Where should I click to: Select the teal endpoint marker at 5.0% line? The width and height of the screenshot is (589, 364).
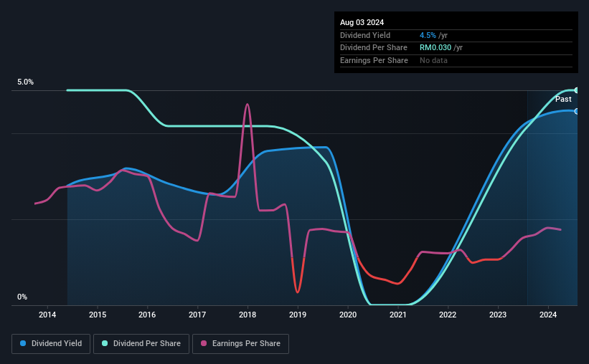pos(577,90)
